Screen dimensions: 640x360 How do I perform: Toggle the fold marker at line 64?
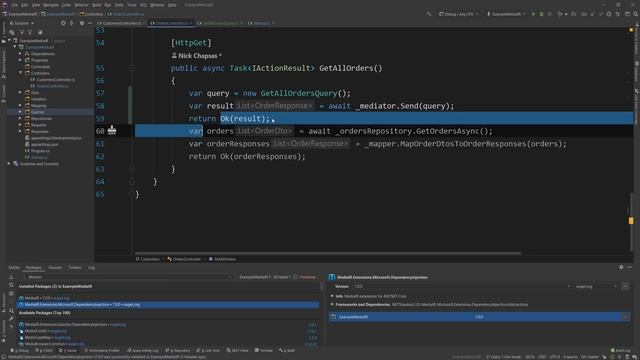pyautogui.click(x=132, y=182)
